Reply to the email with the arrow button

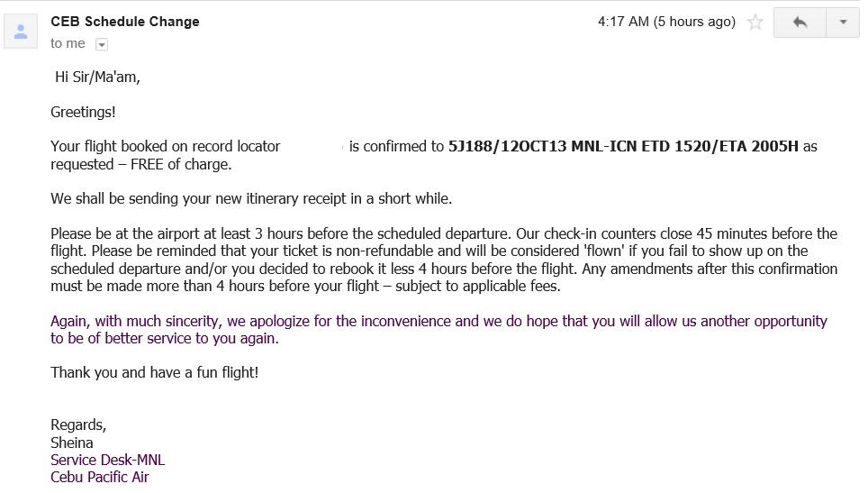[800, 23]
